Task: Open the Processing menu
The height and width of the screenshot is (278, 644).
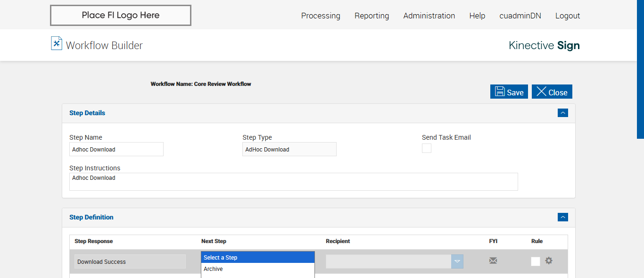Action: point(321,16)
